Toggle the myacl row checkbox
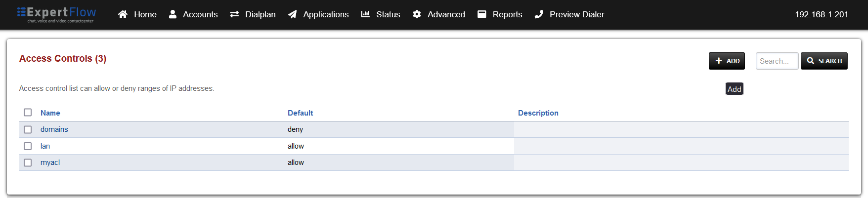 click(28, 162)
